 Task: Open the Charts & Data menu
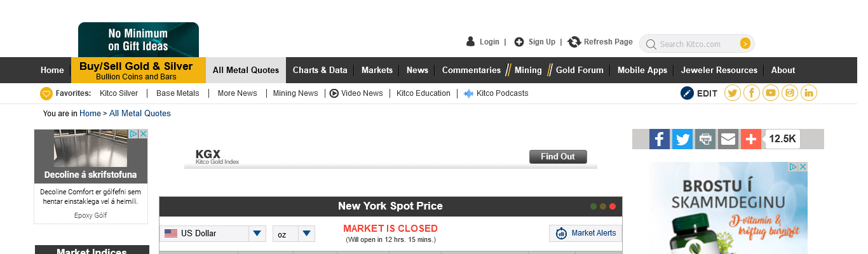tap(320, 70)
